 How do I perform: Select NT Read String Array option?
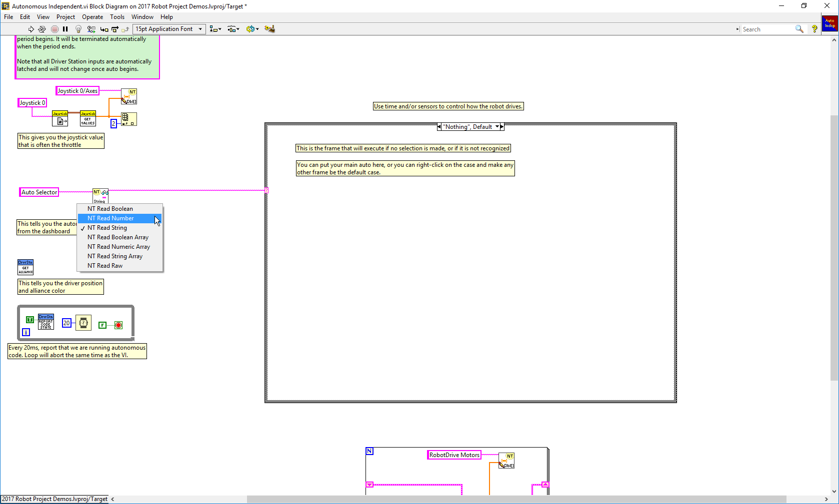[x=120, y=256]
